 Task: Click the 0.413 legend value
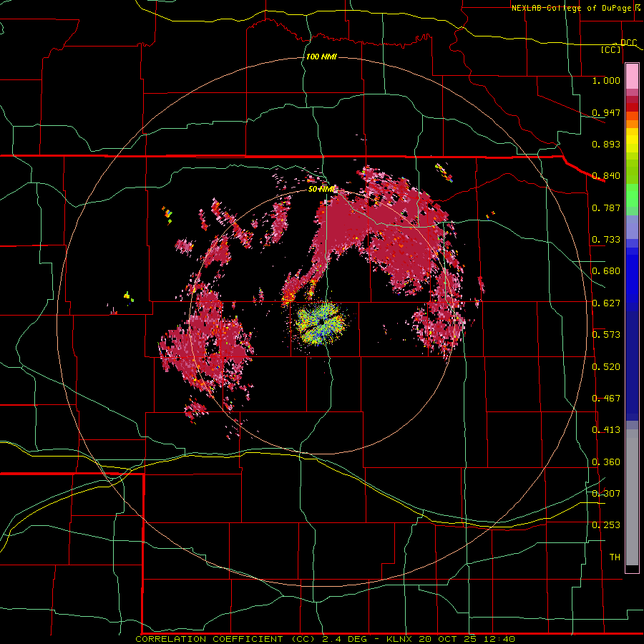coord(606,430)
